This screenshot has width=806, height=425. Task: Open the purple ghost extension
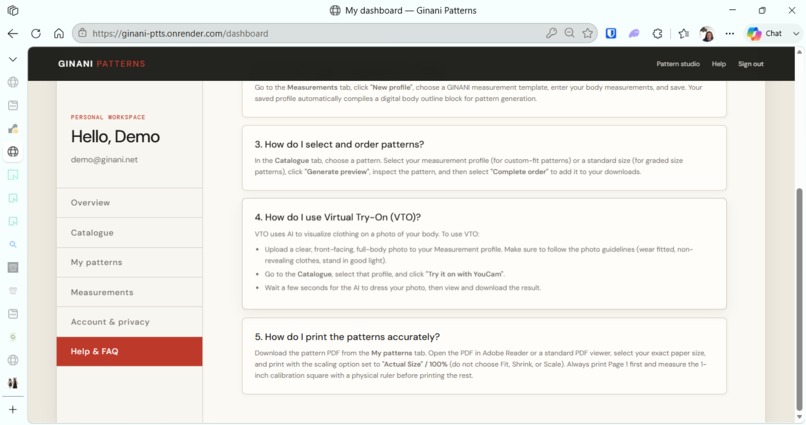coord(634,33)
